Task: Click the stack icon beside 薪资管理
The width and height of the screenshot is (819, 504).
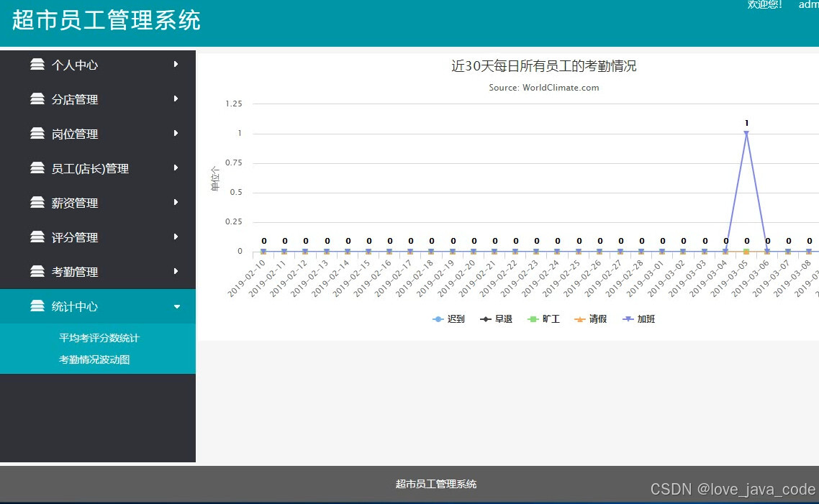Action: [37, 202]
